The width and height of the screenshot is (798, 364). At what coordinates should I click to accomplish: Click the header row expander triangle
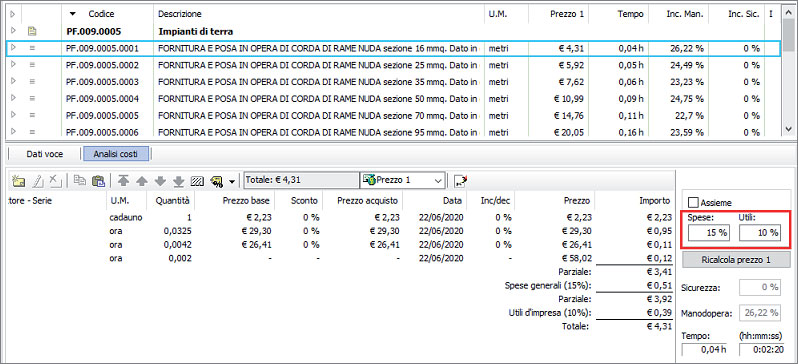pos(13,14)
